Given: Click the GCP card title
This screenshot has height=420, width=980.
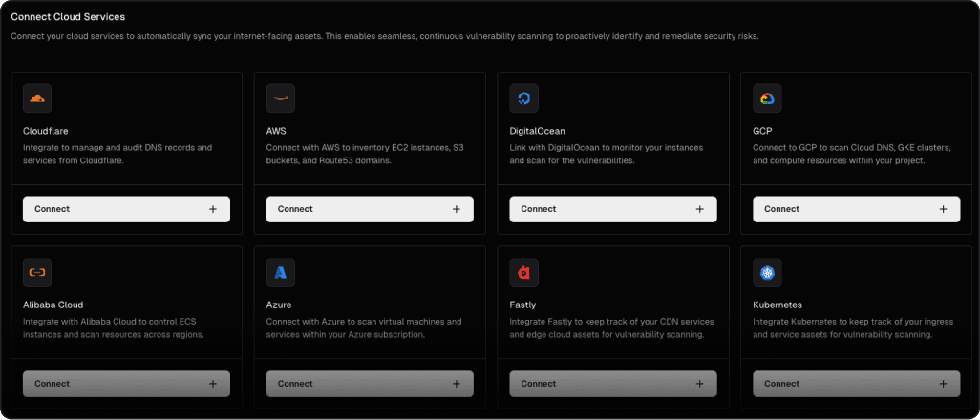Looking at the screenshot, I should (x=763, y=132).
